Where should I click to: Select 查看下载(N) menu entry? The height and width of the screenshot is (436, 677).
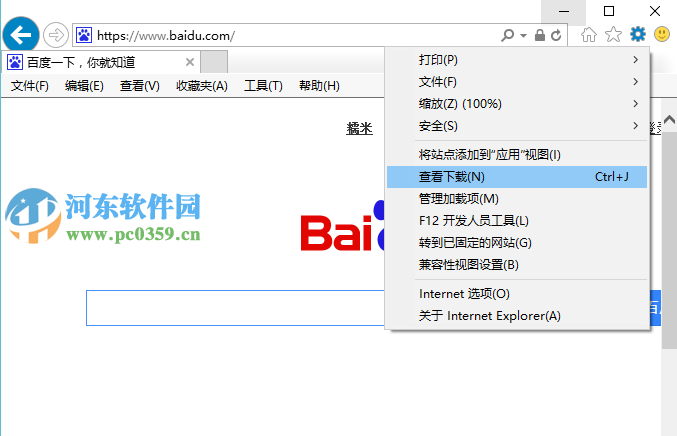pos(517,177)
